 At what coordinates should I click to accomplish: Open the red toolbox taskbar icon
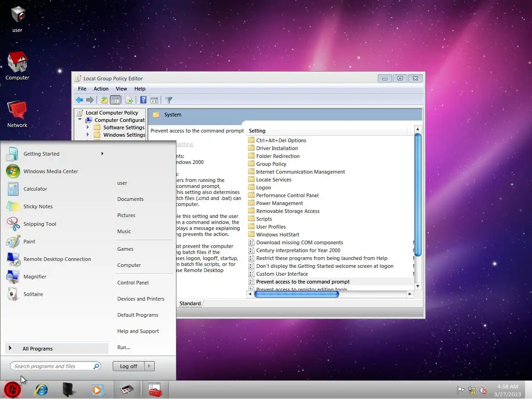(x=155, y=390)
